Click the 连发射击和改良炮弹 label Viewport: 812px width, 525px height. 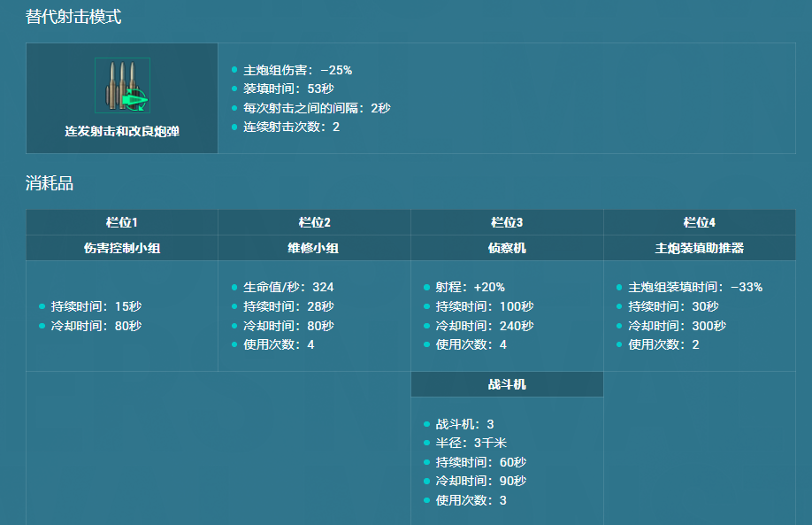click(x=122, y=131)
